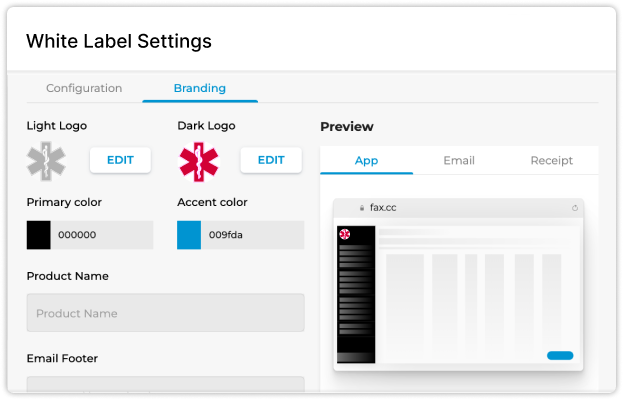Click the black sidebar in preview mockup
The height and width of the screenshot is (400, 623).
tap(356, 294)
